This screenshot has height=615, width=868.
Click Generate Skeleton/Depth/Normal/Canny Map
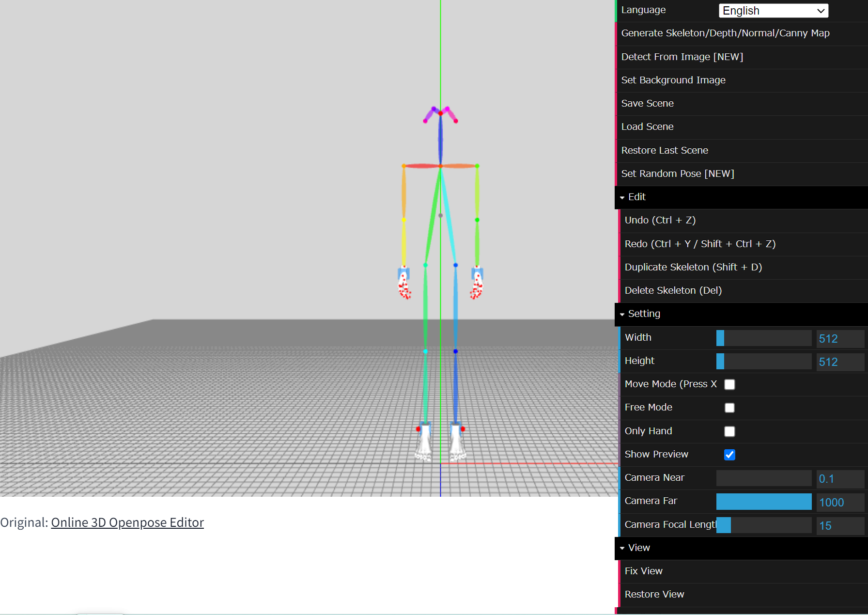[726, 33]
